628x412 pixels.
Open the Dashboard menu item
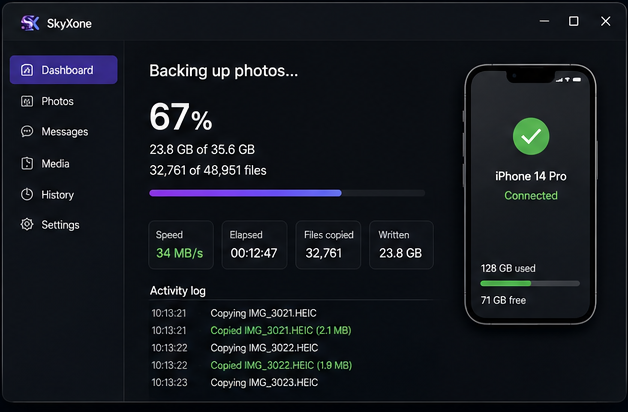64,70
